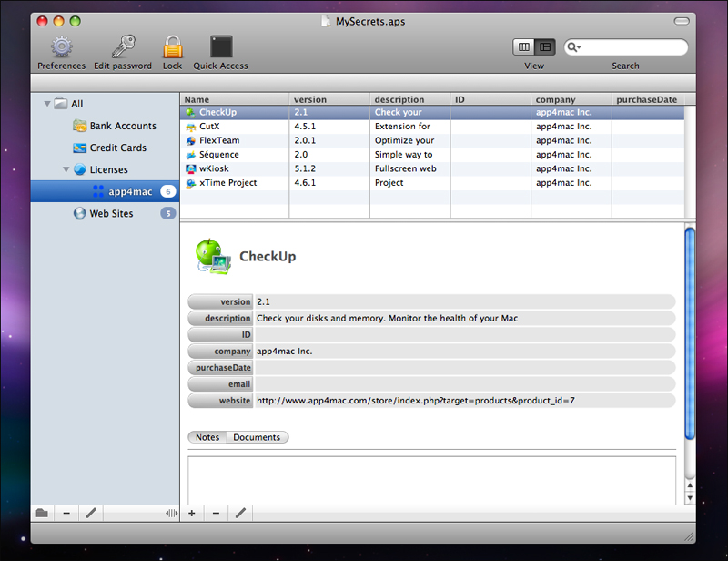This screenshot has height=561, width=728.
Task: Click the Web Sites globe icon
Action: (x=80, y=213)
